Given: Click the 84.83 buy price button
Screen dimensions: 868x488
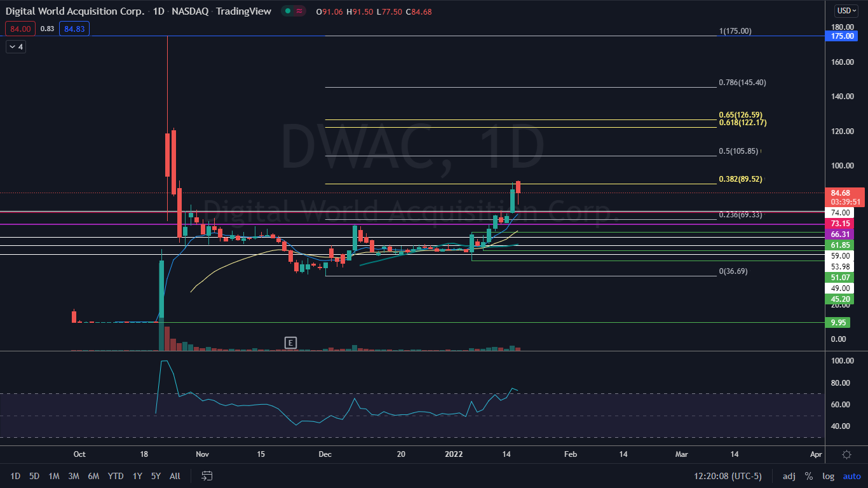Looking at the screenshot, I should [74, 29].
